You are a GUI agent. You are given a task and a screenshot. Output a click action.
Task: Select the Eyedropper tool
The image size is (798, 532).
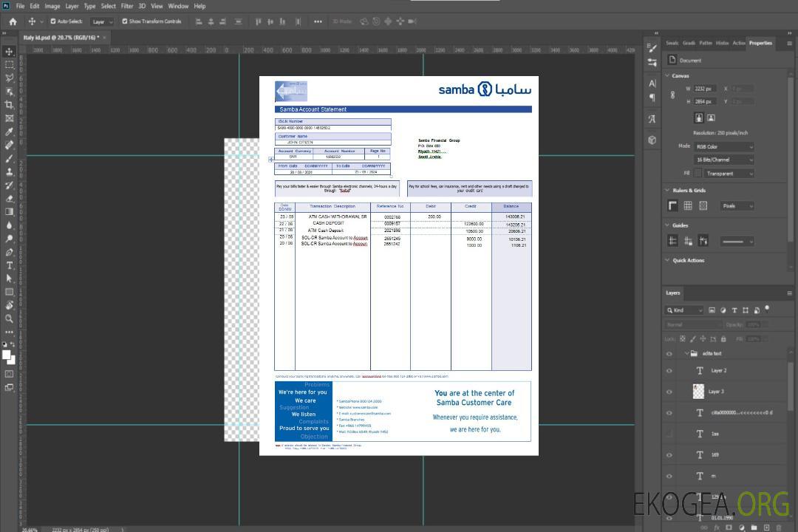9,132
